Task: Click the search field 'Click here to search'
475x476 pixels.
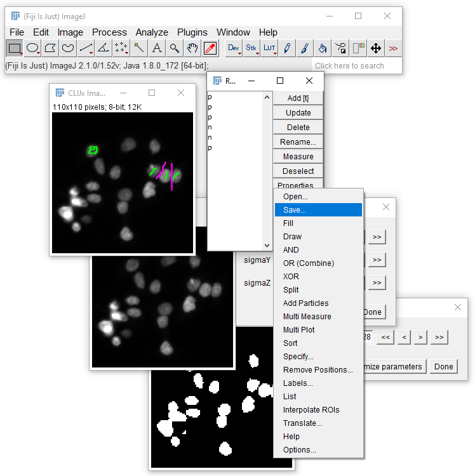Action: coord(356,66)
